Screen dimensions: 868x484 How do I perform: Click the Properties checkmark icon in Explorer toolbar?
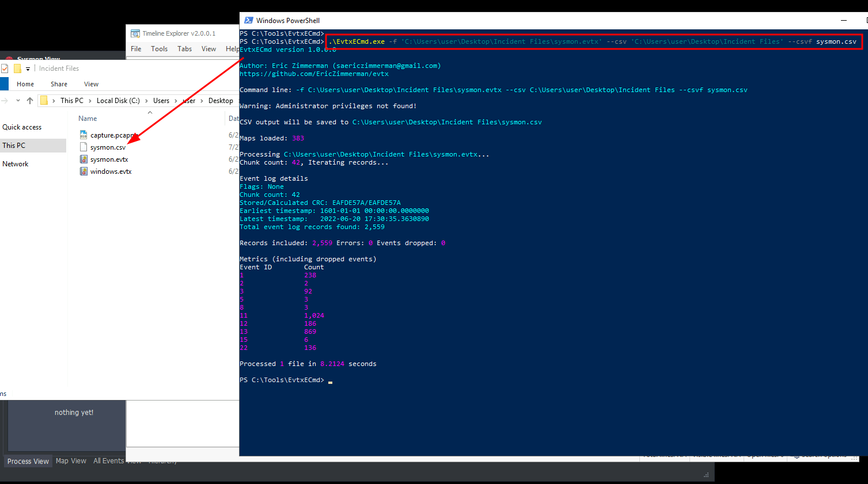click(x=5, y=68)
